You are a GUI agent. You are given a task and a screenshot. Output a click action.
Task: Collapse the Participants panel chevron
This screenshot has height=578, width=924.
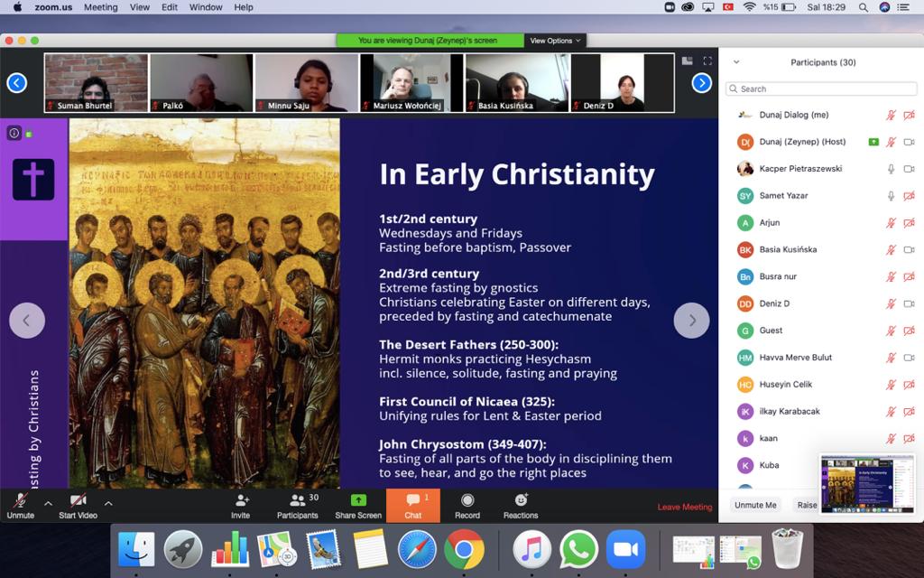(736, 62)
